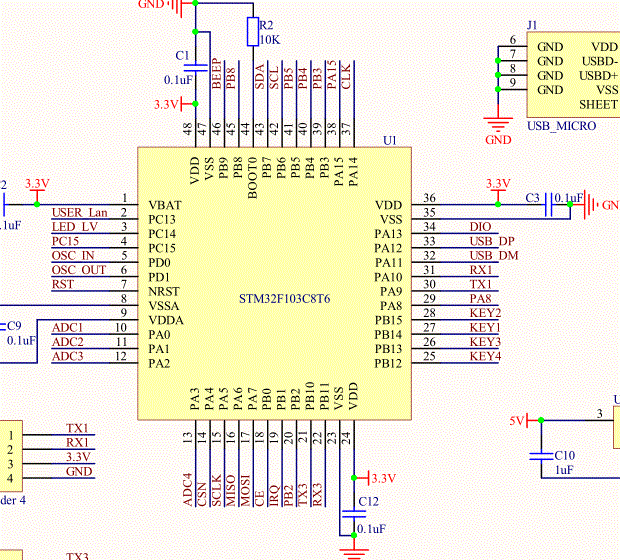This screenshot has width=620, height=560.
Task: Click the VBAT pin name
Action: coord(165,205)
